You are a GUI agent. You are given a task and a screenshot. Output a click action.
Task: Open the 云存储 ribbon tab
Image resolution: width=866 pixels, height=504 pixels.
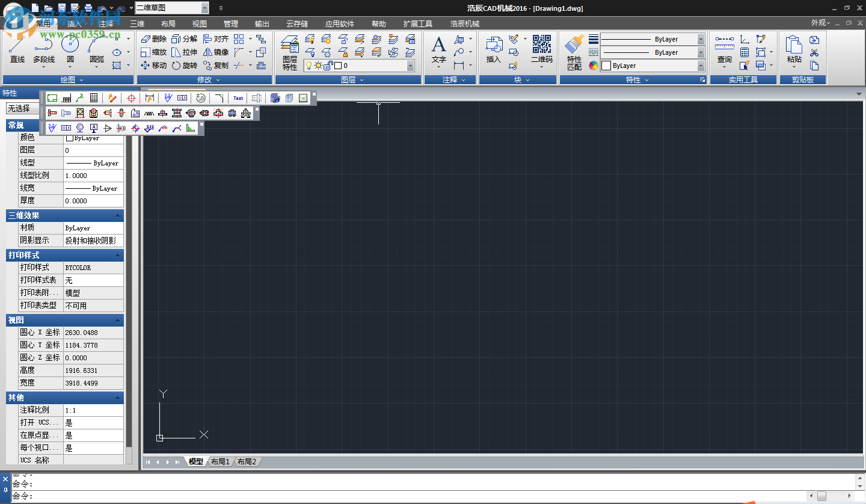[297, 24]
